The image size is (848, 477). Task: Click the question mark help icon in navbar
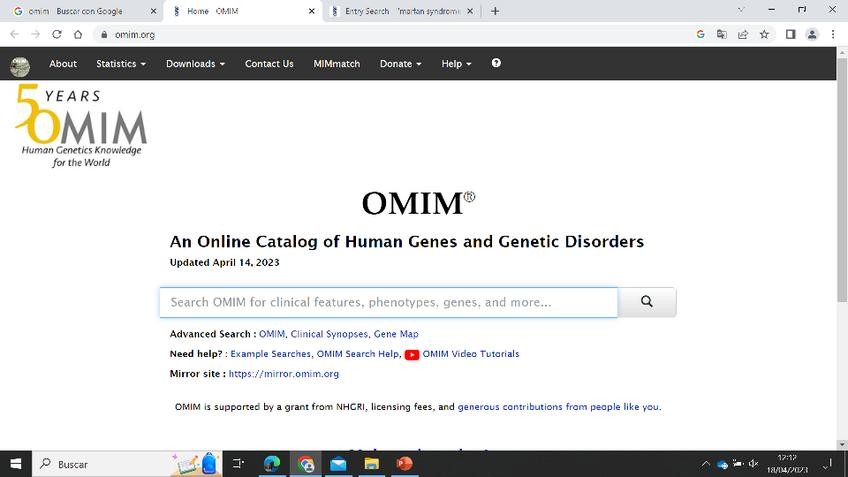coord(496,63)
